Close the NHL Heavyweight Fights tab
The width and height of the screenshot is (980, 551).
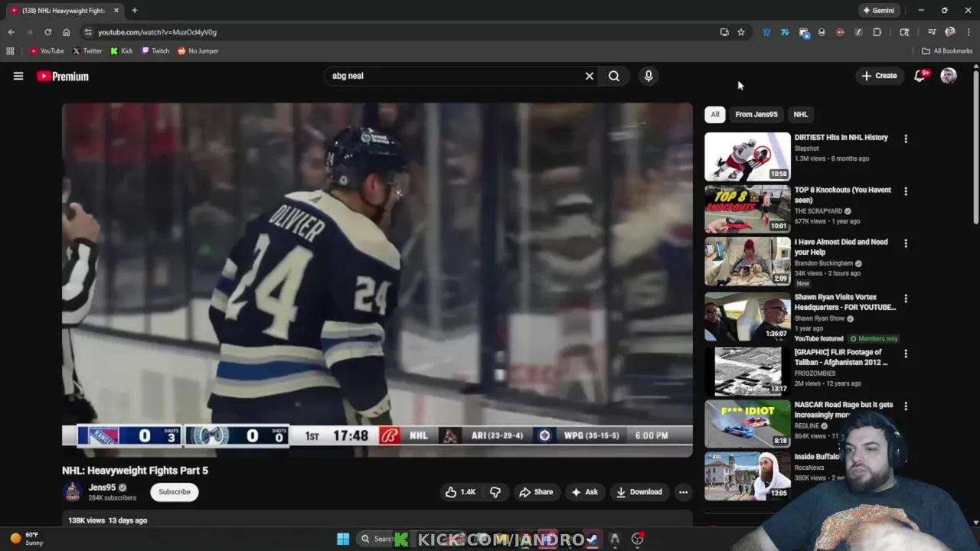116,11
